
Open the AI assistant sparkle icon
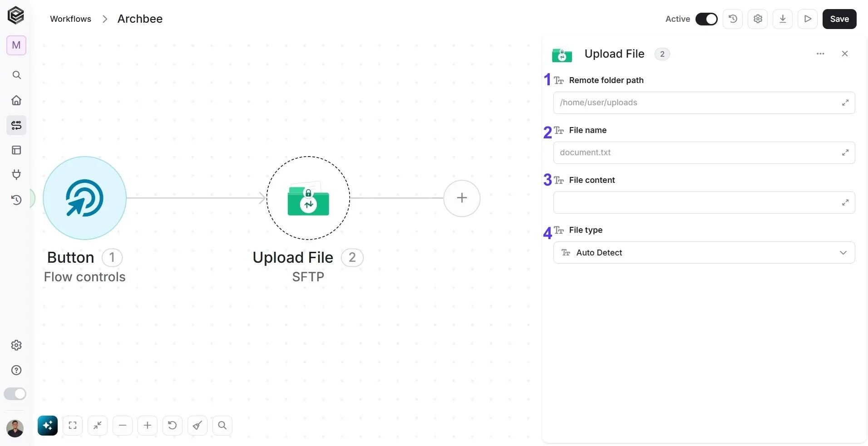pyautogui.click(x=48, y=426)
